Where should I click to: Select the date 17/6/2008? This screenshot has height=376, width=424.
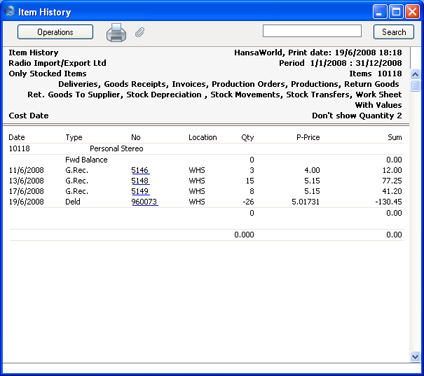[x=26, y=191]
